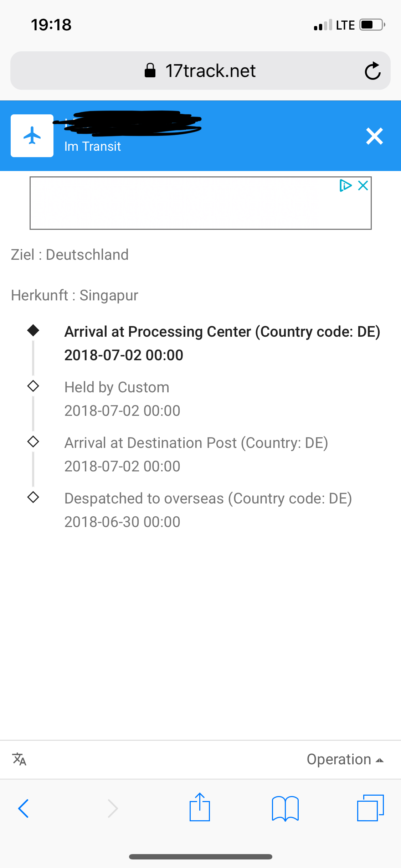This screenshot has height=868, width=401.
Task: Open the AdChoices info icon
Action: point(345,186)
